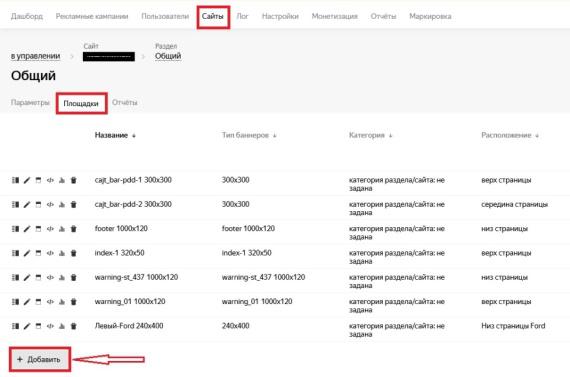View statistics chart for index-1 320x50
The image size is (570, 377).
point(62,253)
